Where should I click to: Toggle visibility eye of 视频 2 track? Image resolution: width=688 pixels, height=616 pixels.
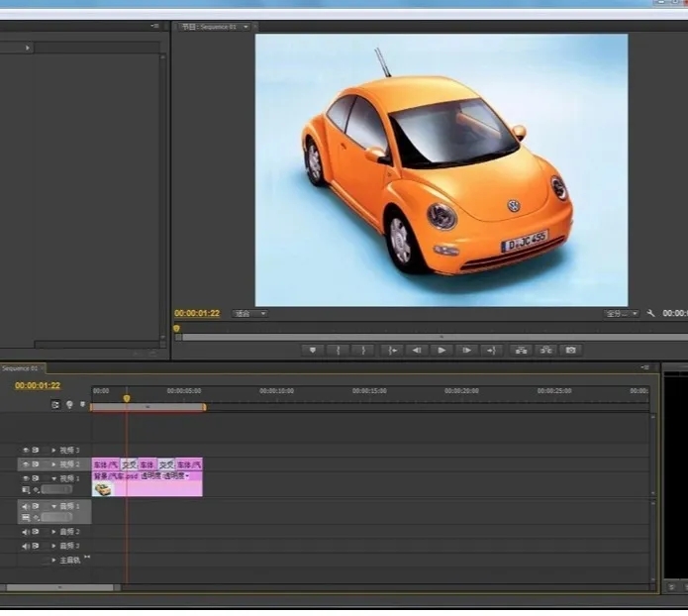pos(27,463)
